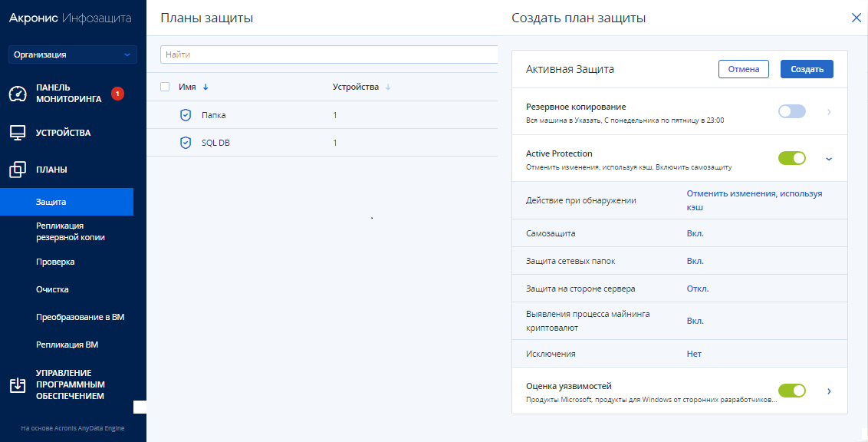Click shield icon beside SQL DB plan
The width and height of the screenshot is (868, 442).
pyautogui.click(x=185, y=143)
